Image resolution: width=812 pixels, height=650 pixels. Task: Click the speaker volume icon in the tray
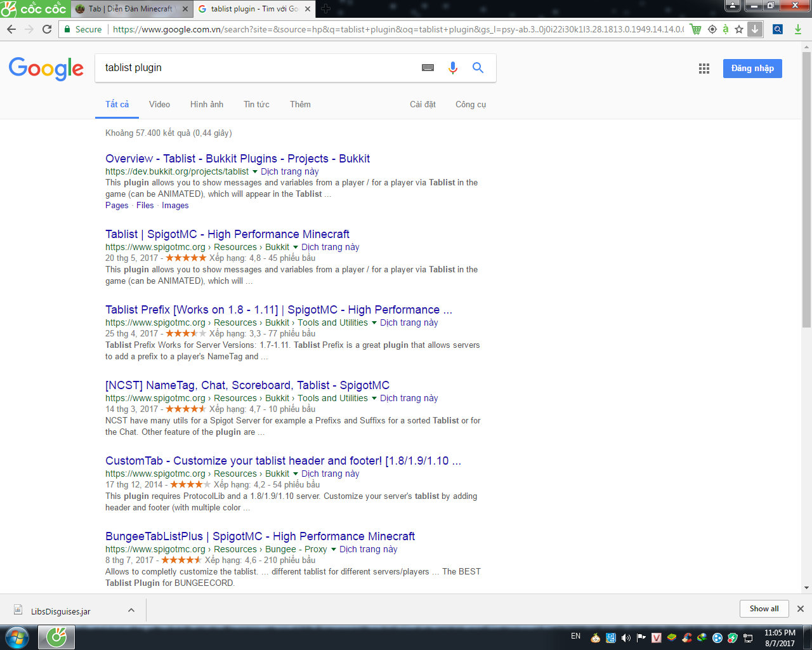click(625, 637)
